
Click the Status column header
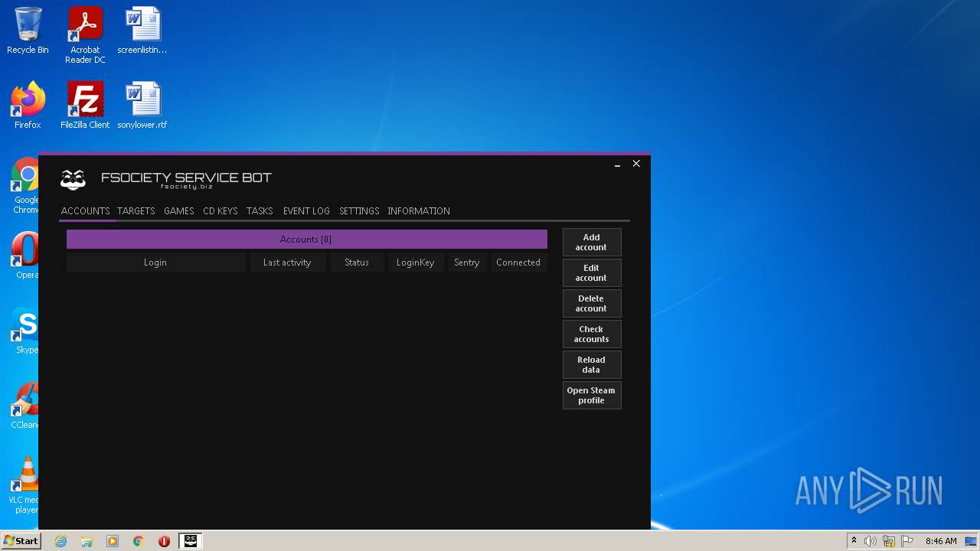click(x=358, y=262)
